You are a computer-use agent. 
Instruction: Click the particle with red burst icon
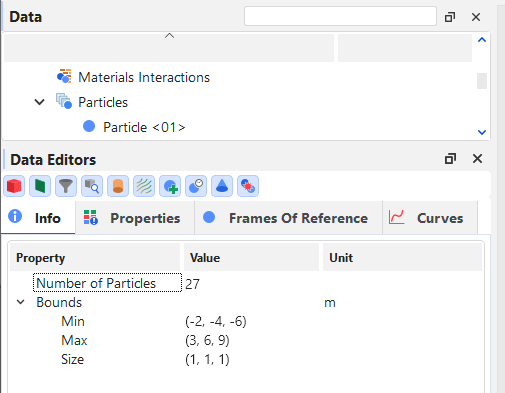point(248,186)
